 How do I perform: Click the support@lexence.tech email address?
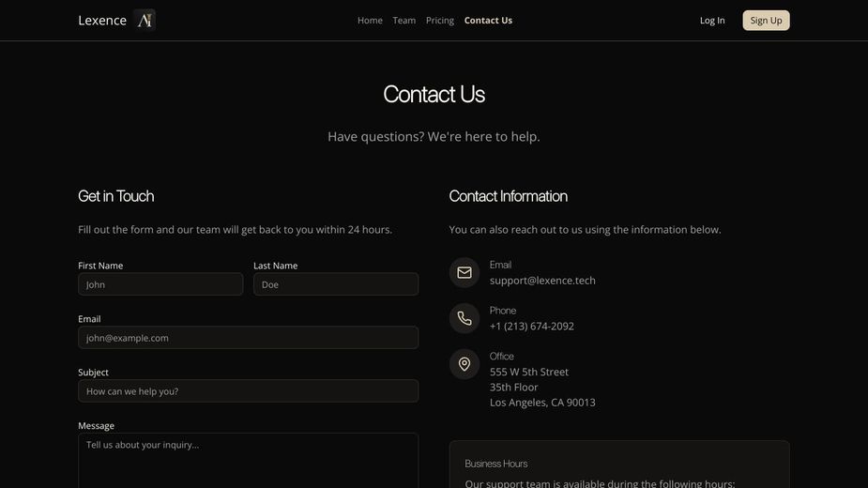(542, 281)
